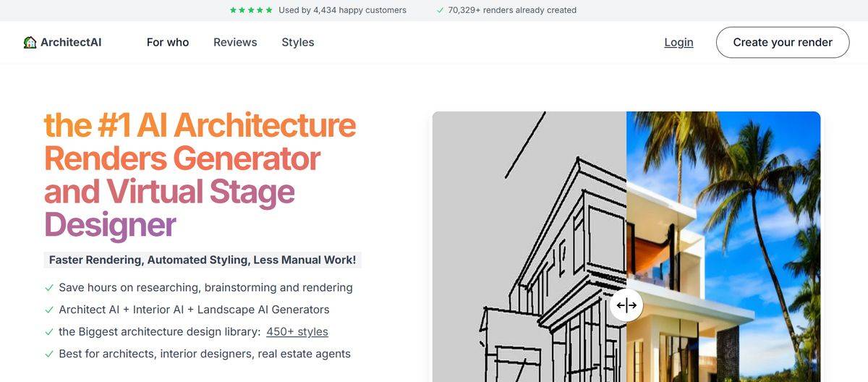Open the ArchitectAI home link text

coord(71,43)
